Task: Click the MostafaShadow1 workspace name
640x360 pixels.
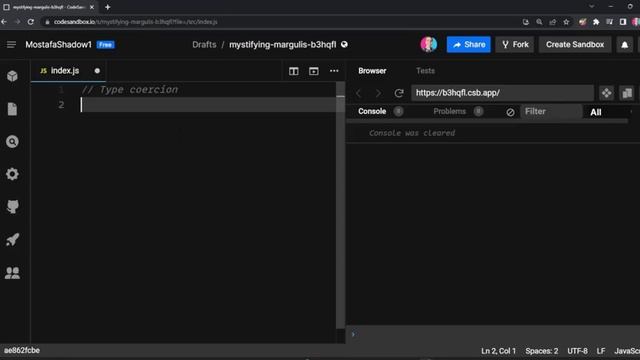Action: [x=58, y=44]
